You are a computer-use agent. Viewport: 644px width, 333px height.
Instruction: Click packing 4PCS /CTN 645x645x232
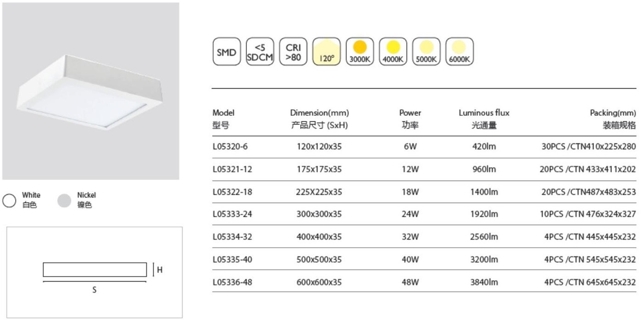[x=590, y=282]
